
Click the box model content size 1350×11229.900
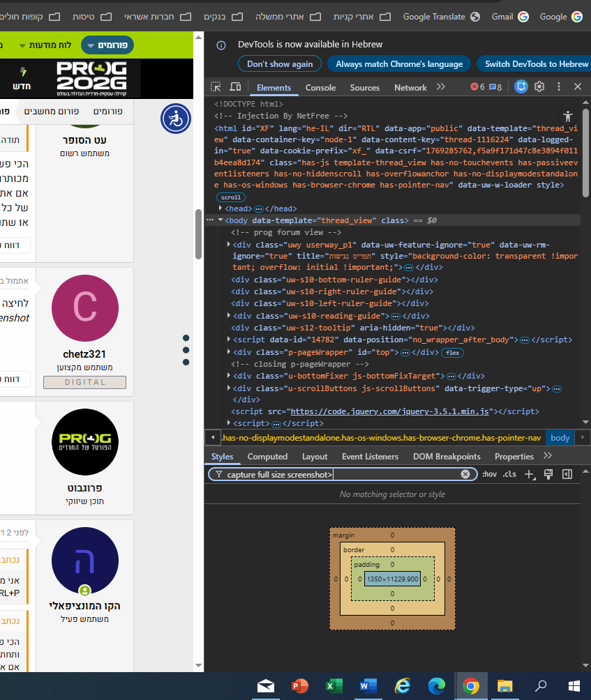(392, 579)
